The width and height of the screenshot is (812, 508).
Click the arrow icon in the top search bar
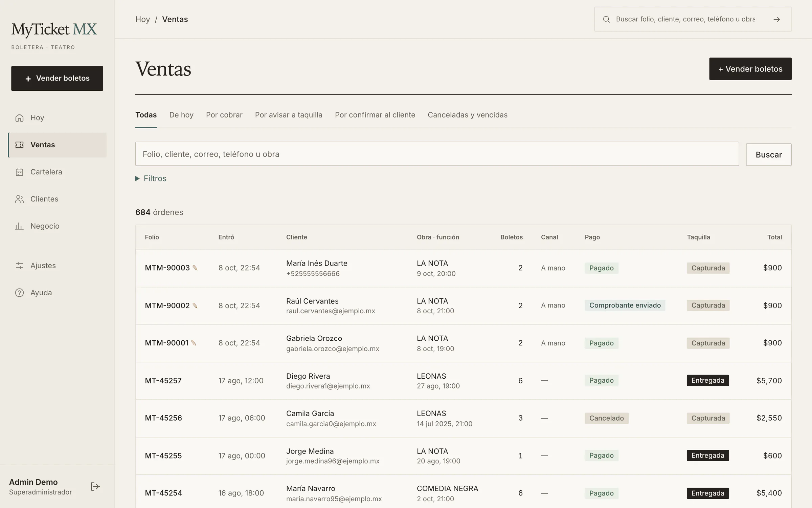pos(777,19)
